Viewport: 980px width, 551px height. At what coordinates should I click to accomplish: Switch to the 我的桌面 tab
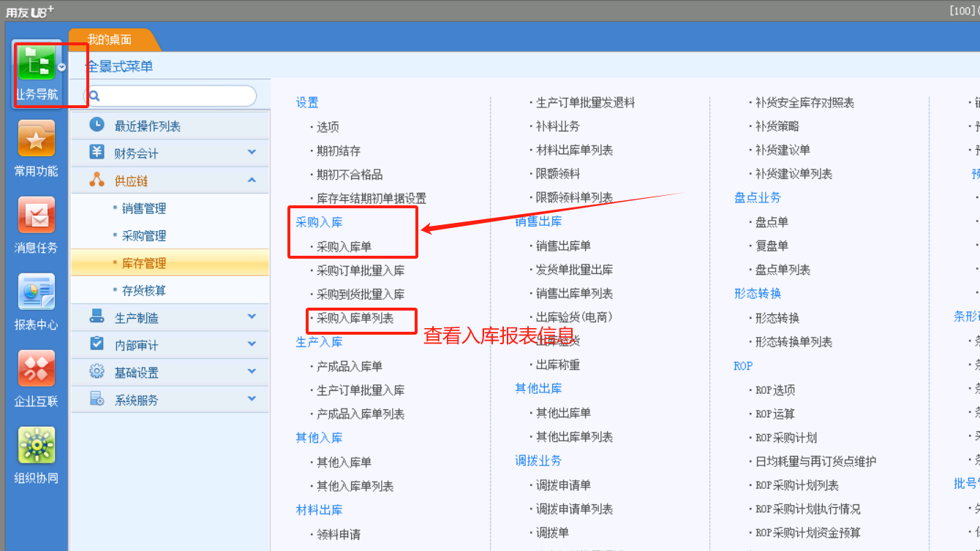(110, 39)
